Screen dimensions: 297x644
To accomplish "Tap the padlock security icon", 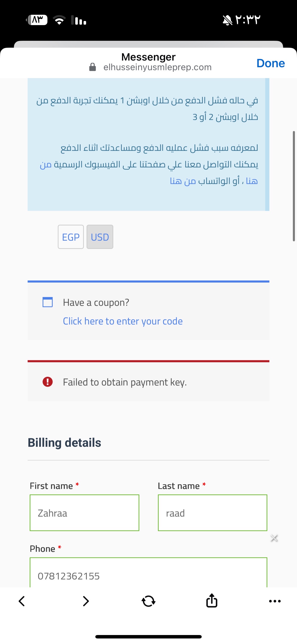I will pos(93,67).
